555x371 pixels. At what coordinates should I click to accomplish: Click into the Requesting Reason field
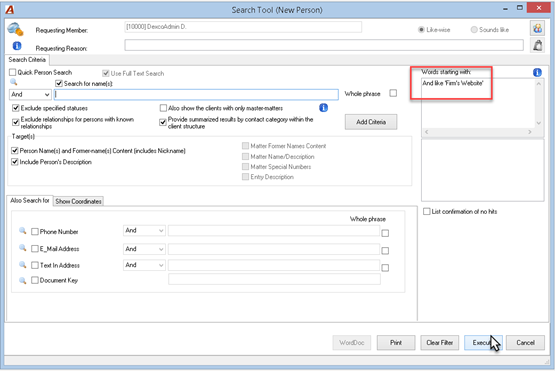click(x=324, y=45)
